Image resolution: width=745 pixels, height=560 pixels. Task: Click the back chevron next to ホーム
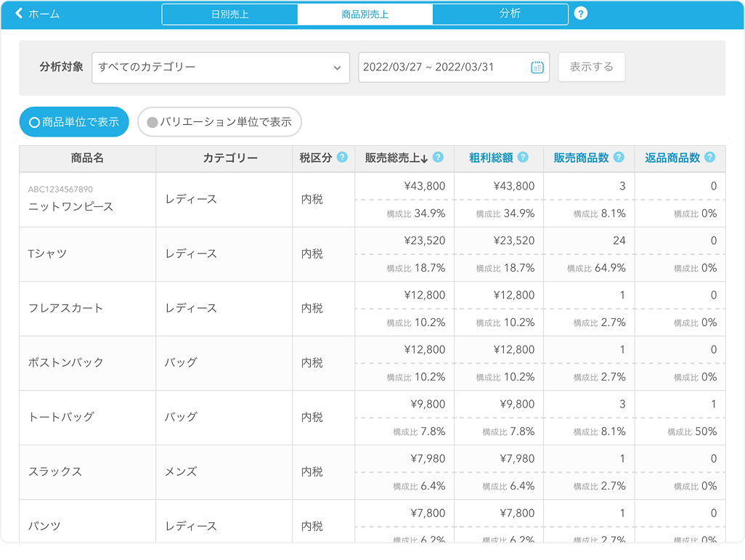(19, 14)
